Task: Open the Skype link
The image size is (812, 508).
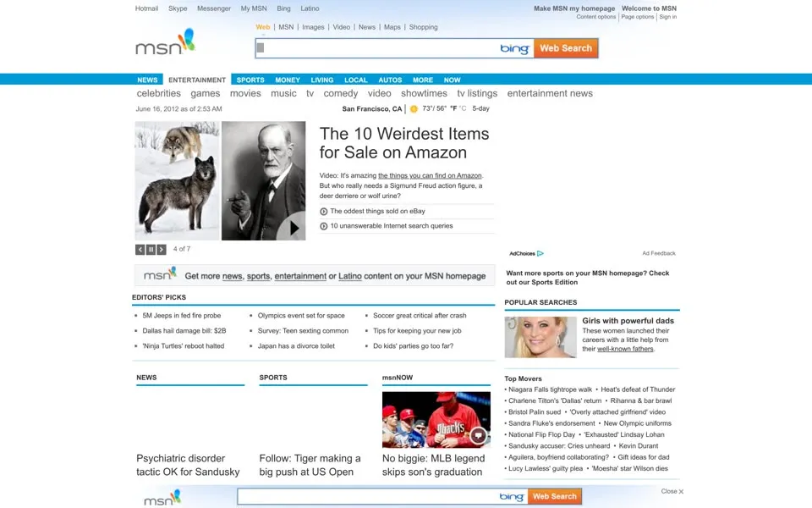Action: tap(178, 8)
